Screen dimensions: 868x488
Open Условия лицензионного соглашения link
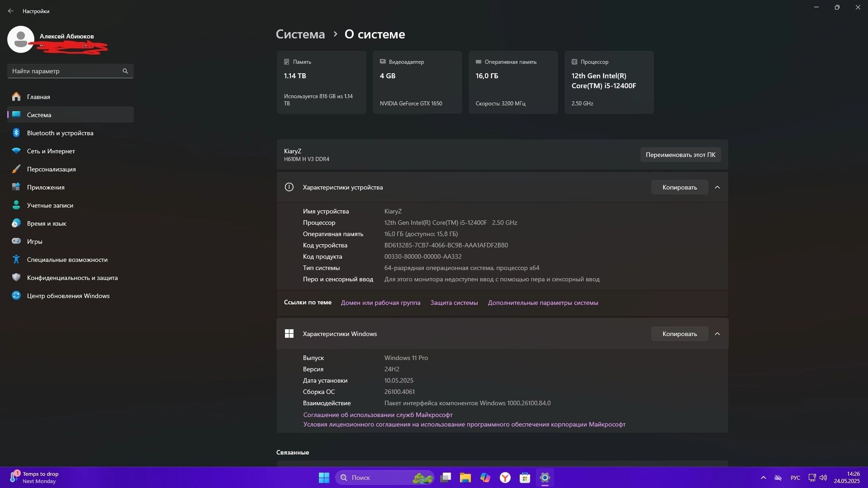pos(464,424)
